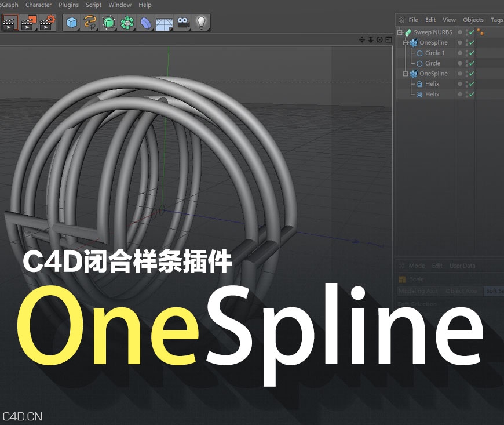Collapse the Sweep NURBS hierarchy
Viewport: 504px width, 425px height.
point(400,32)
